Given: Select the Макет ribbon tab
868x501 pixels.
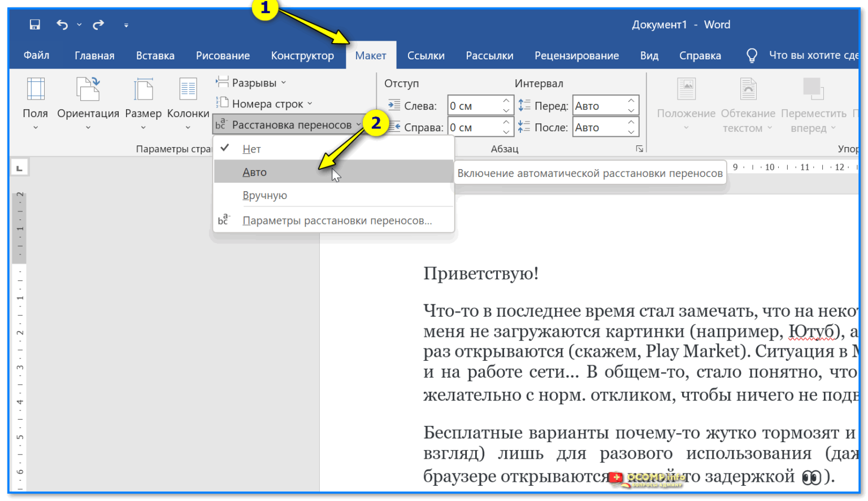Looking at the screenshot, I should (371, 55).
